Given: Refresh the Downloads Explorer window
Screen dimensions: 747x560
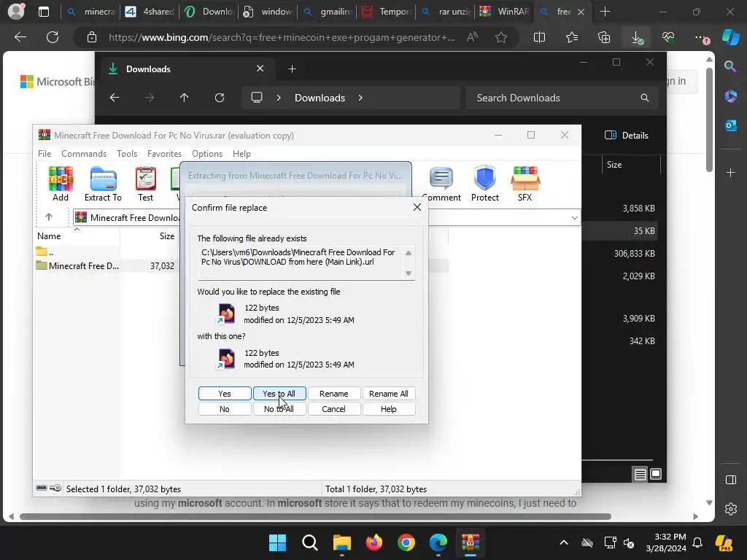Looking at the screenshot, I should coord(220,98).
